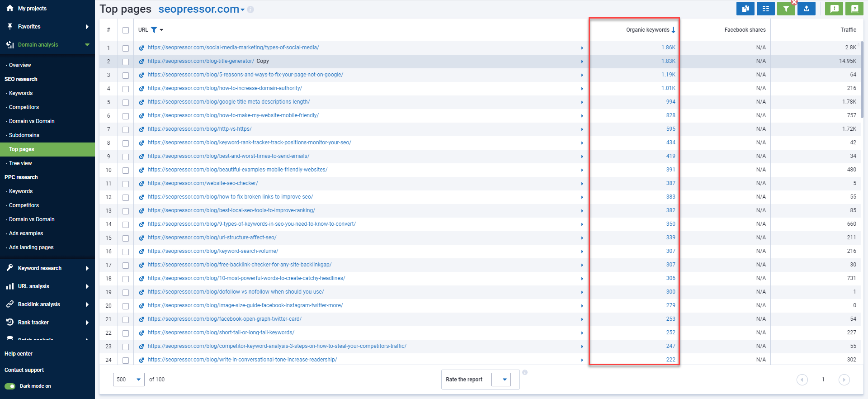Expand Keyword research submenu arrow

click(87, 268)
